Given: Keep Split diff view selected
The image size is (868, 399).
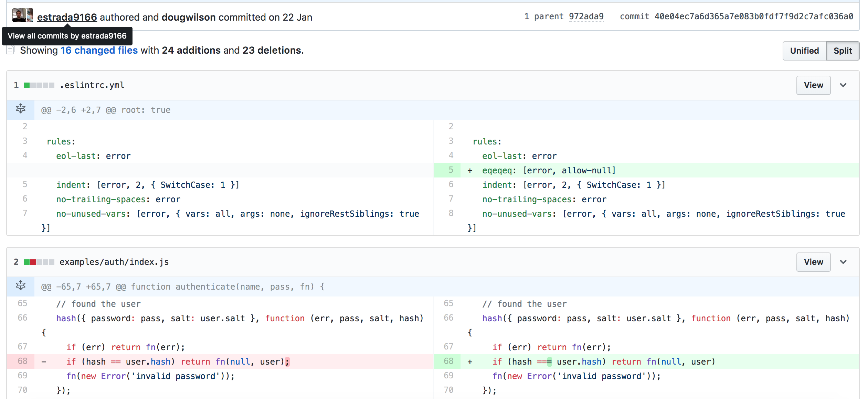Looking at the screenshot, I should coord(843,51).
